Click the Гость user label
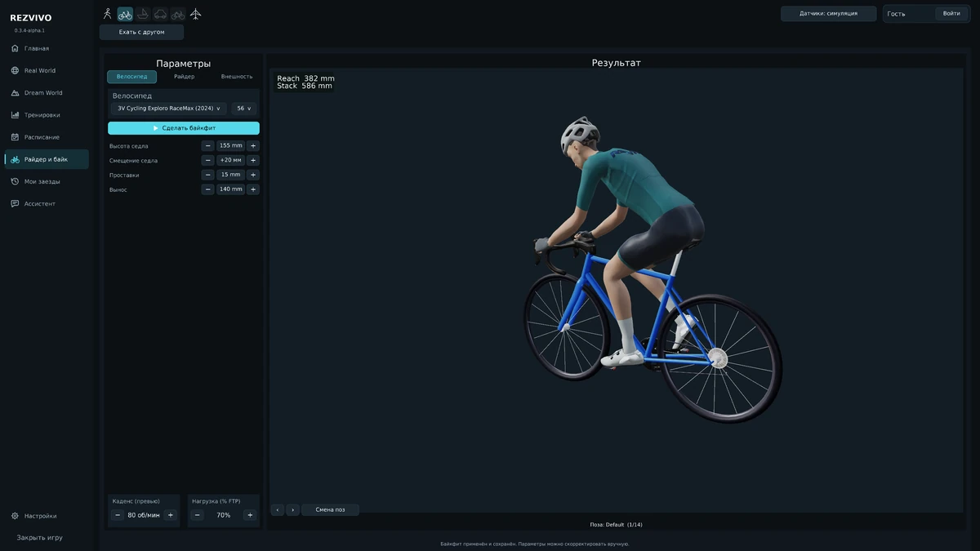Screen dimensions: 980x551 pos(896,14)
